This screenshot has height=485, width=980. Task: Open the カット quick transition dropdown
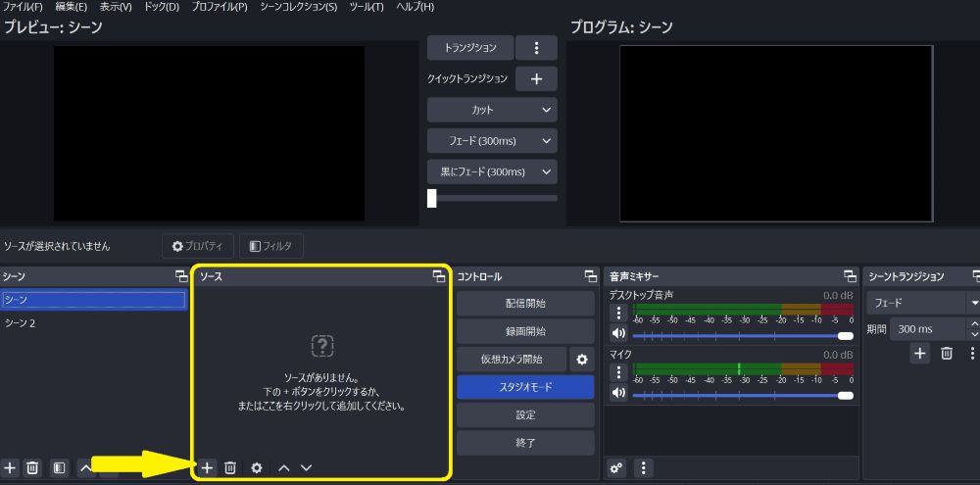click(492, 110)
